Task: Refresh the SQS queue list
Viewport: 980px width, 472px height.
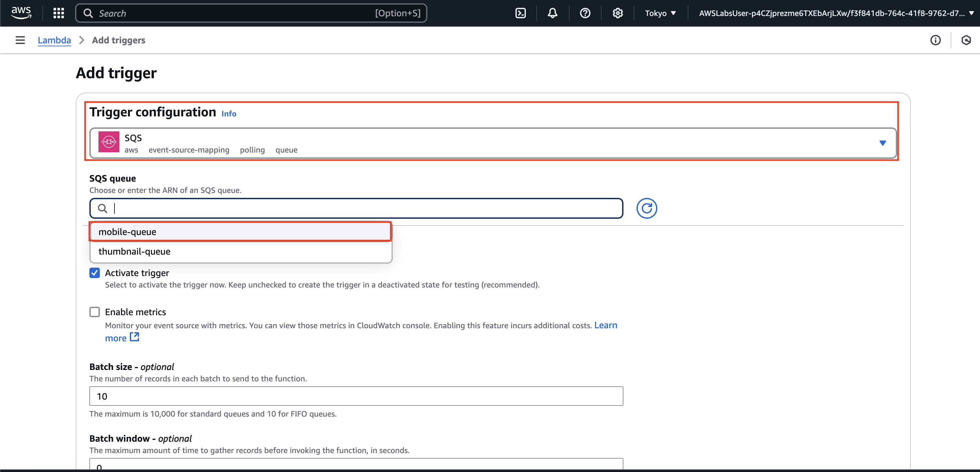Action: tap(646, 208)
